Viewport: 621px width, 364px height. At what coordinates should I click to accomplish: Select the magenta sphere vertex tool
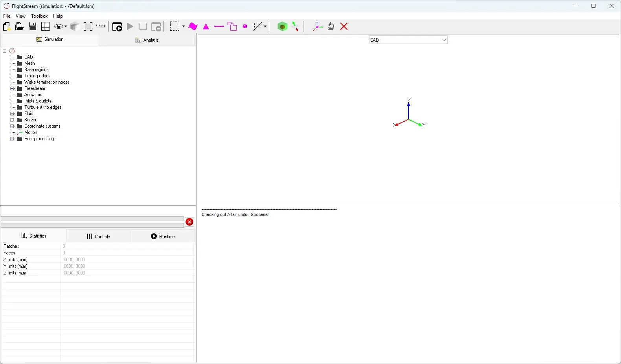coord(245,26)
